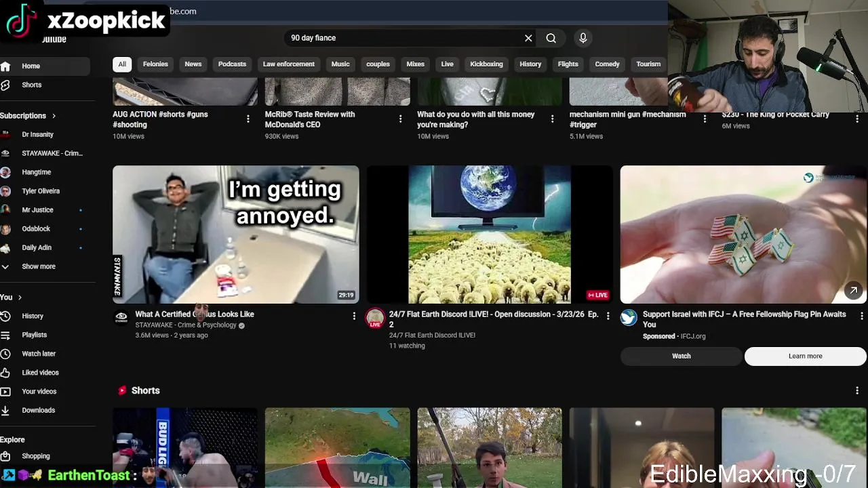Viewport: 868px width, 488px height.
Task: Open Your videos icon in sidebar
Action: pyautogui.click(x=5, y=391)
